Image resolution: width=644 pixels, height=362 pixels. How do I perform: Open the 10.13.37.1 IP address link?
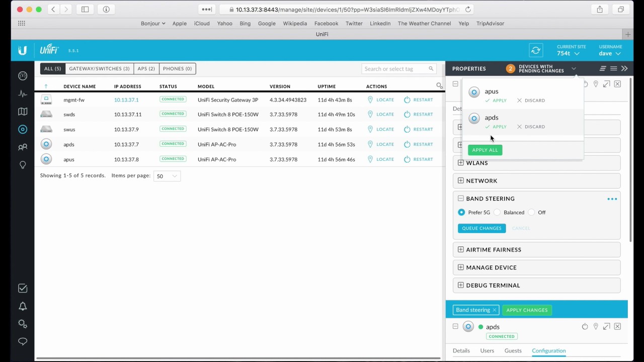[126, 100]
